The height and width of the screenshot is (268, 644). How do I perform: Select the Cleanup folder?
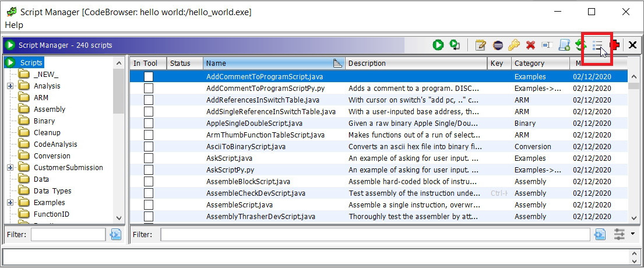[47, 133]
